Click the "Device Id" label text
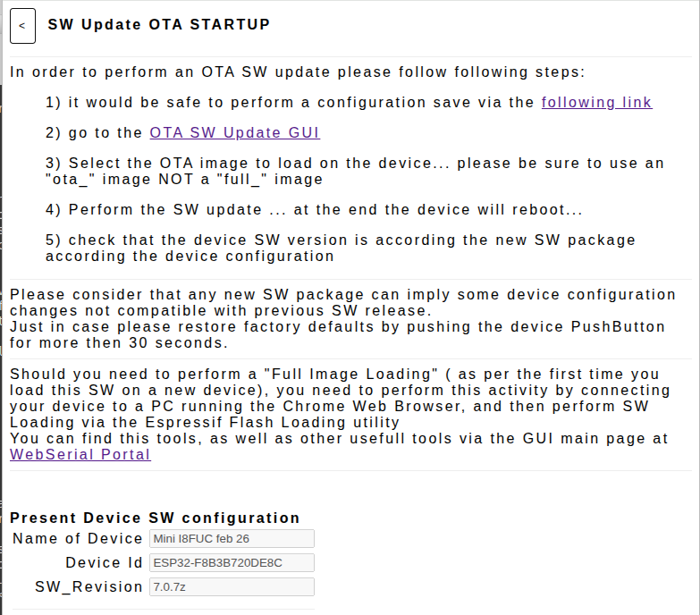700x615 pixels. pyautogui.click(x=104, y=562)
